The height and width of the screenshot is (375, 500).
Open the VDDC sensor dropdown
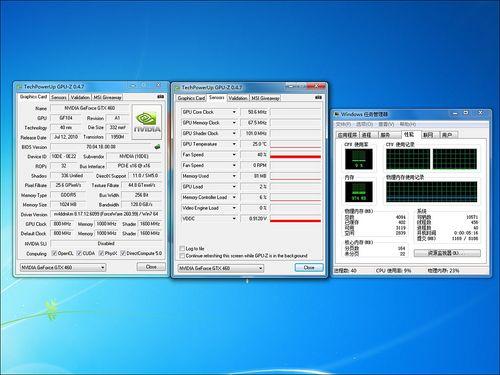click(x=234, y=219)
